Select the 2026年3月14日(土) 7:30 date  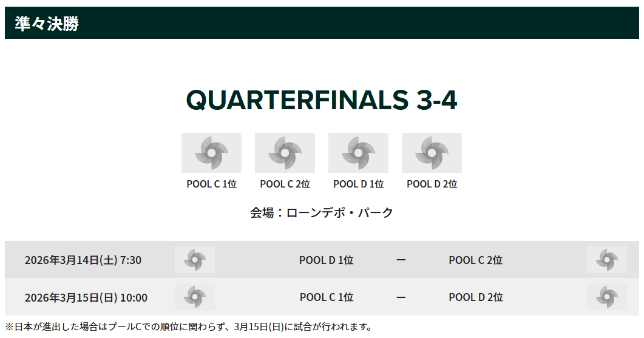coord(83,260)
